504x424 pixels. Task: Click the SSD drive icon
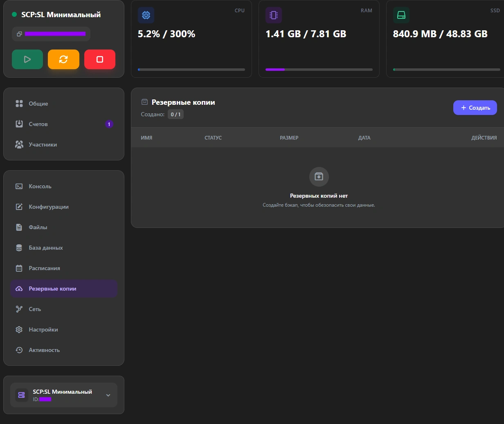click(401, 15)
